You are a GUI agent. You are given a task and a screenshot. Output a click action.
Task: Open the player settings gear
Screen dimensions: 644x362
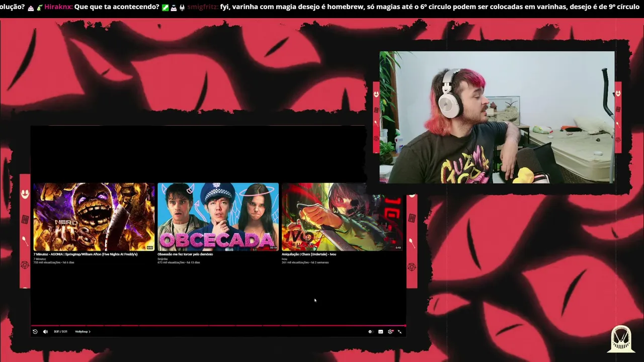[x=390, y=332]
